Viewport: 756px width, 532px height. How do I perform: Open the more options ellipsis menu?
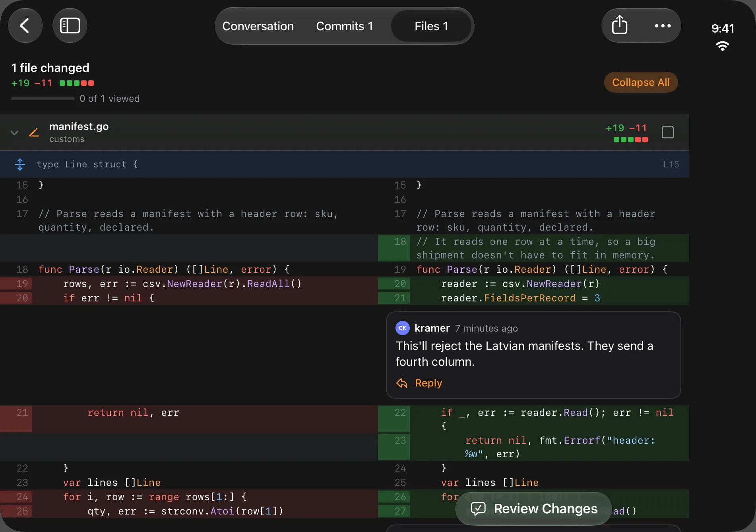663,26
